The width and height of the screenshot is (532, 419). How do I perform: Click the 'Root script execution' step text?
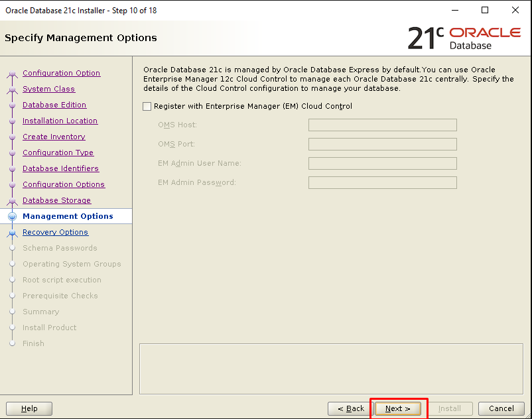62,280
